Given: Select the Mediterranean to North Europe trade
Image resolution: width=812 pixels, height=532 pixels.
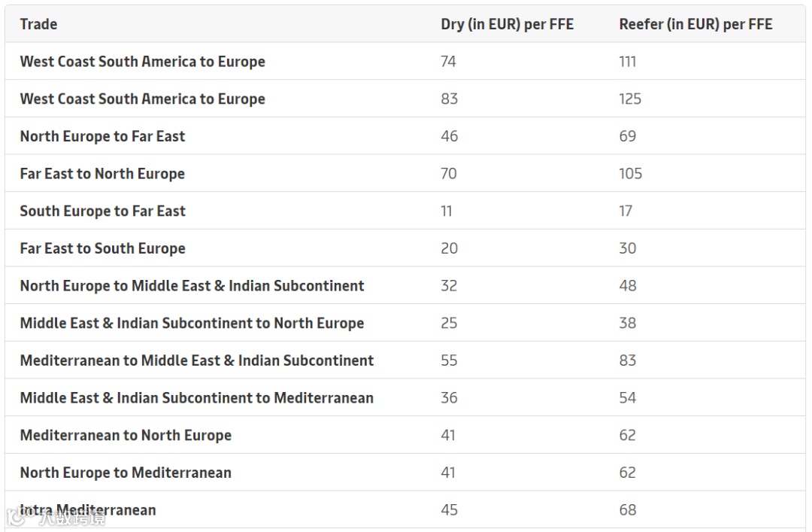Looking at the screenshot, I should click(x=126, y=436).
